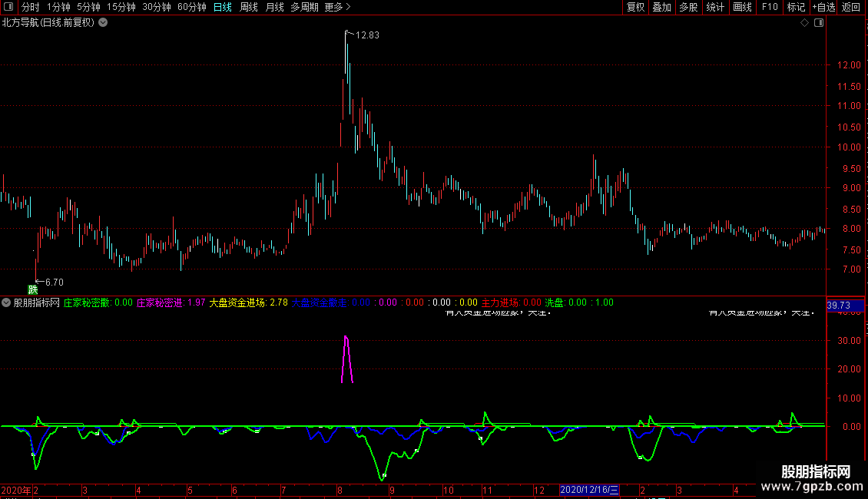
Task: Select the 1分钟 period
Action: pos(58,7)
